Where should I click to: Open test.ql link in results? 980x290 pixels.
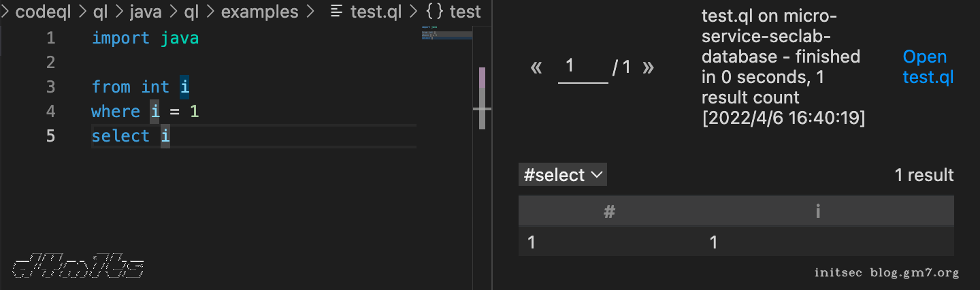[928, 67]
